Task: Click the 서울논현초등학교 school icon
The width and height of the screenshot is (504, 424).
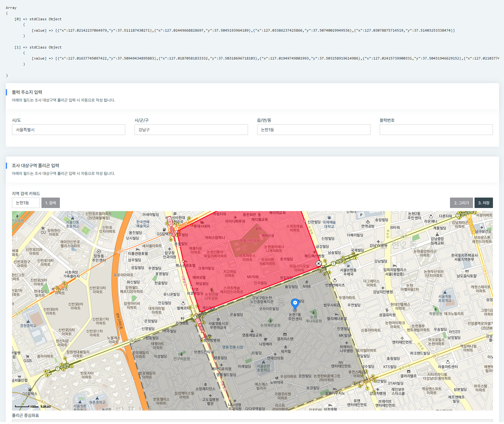Action: point(263,362)
